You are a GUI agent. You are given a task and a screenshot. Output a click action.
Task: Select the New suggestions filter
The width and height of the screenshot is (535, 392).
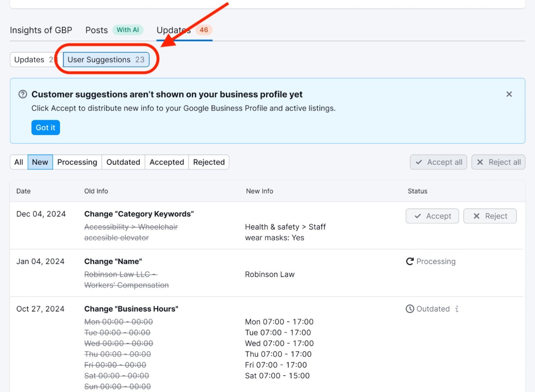click(40, 162)
